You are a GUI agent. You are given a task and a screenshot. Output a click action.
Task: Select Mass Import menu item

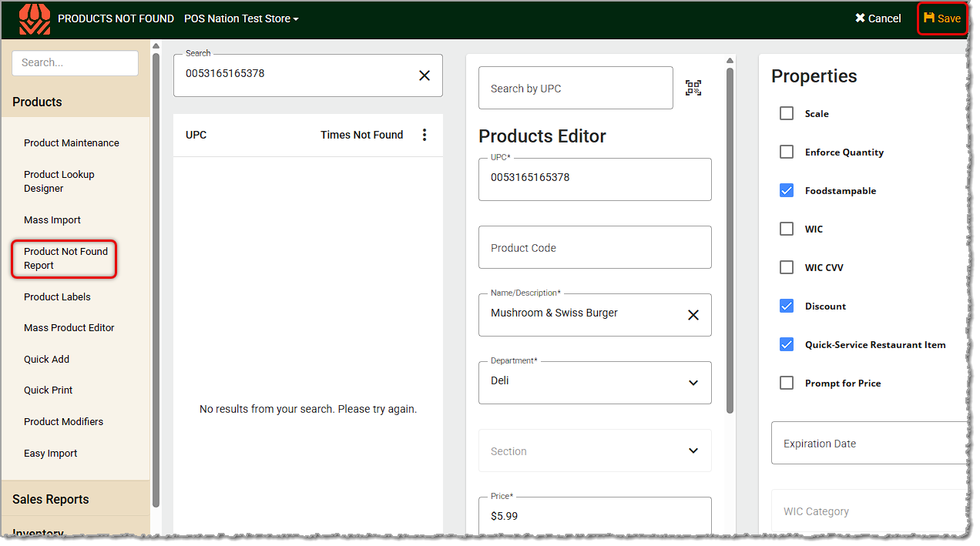tap(52, 219)
